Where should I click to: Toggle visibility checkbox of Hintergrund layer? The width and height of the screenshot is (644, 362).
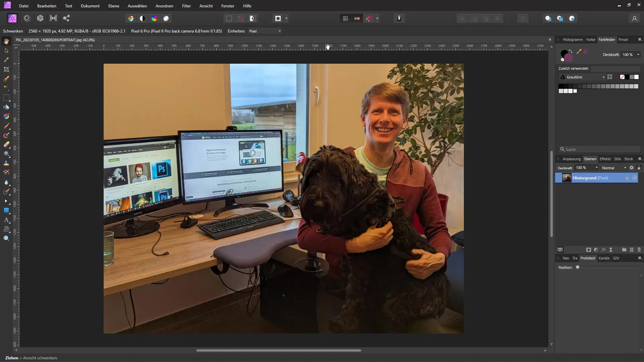[635, 178]
